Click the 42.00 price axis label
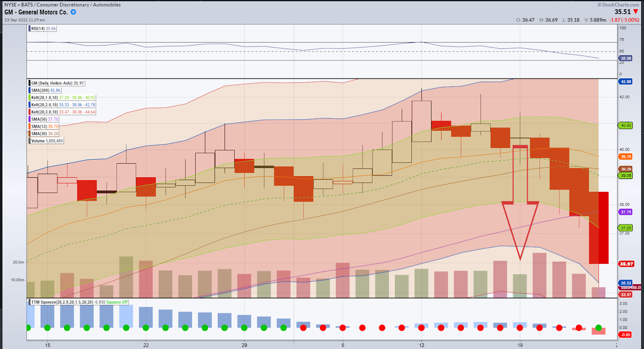The width and height of the screenshot is (644, 349). click(625, 97)
